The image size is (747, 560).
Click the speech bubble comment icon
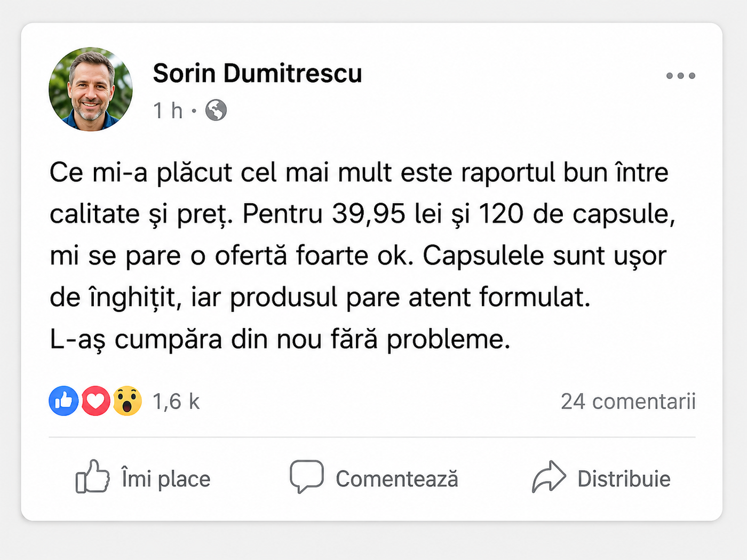[x=307, y=476]
